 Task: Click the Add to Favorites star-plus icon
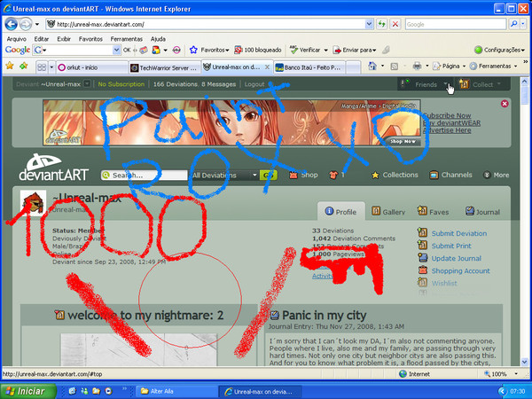[x=24, y=66]
